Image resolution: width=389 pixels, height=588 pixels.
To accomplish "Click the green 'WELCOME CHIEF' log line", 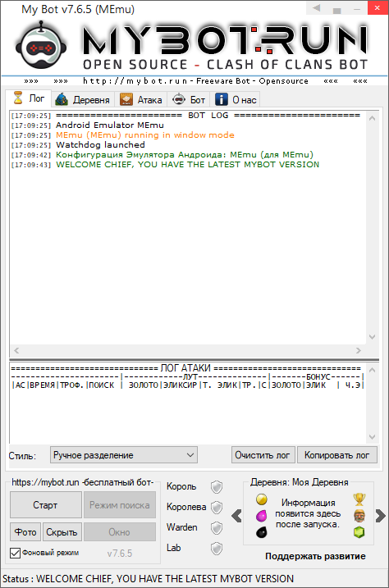I will click(x=188, y=164).
